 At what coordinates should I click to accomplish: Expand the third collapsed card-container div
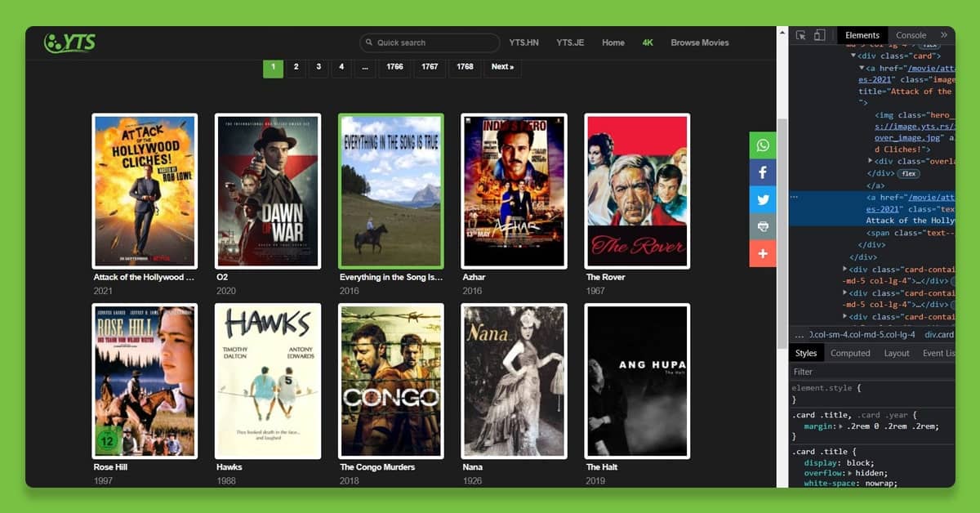coord(845,316)
